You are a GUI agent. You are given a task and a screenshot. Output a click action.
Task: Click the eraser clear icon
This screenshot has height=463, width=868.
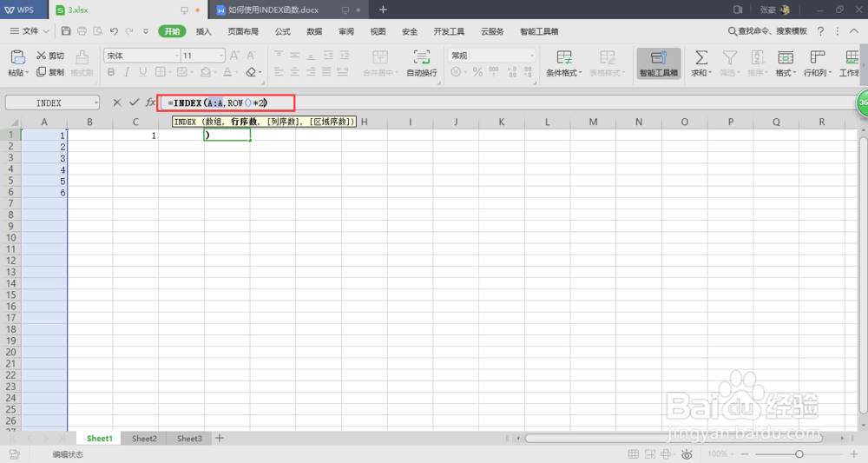click(x=251, y=72)
